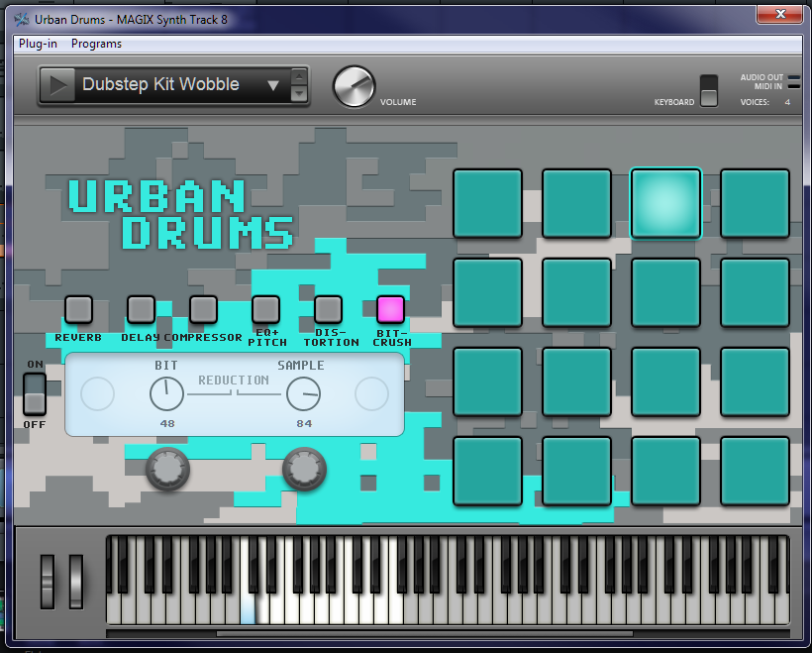Select next preset with the down arrow
Screen dimensions: 812x653
click(x=299, y=93)
